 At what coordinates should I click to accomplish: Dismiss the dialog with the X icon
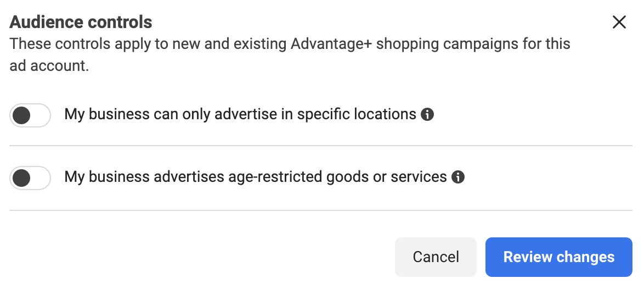[619, 22]
